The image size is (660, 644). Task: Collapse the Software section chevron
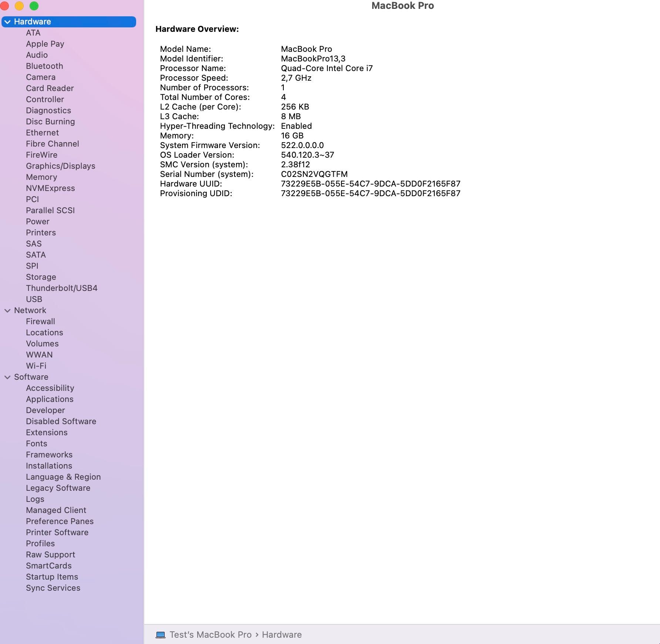(x=7, y=377)
